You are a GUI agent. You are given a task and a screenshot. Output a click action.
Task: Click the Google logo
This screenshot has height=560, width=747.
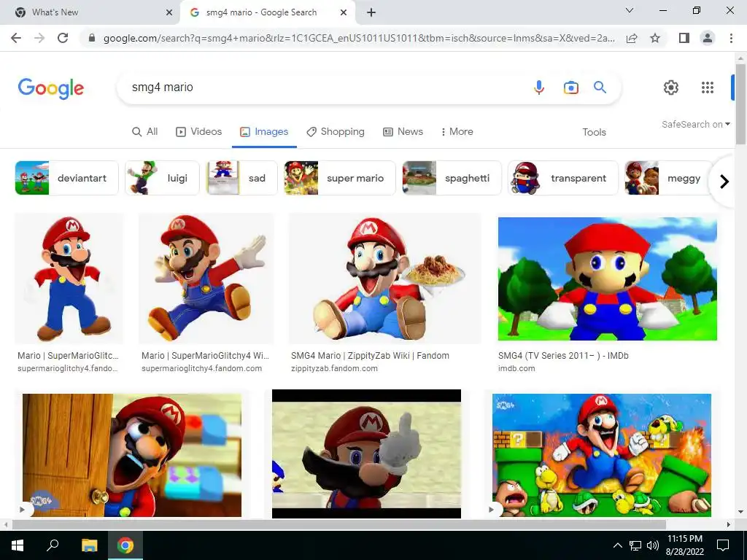51,88
